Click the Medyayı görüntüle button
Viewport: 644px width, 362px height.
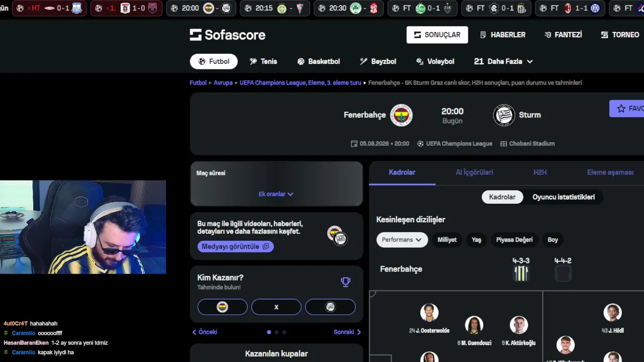235,246
